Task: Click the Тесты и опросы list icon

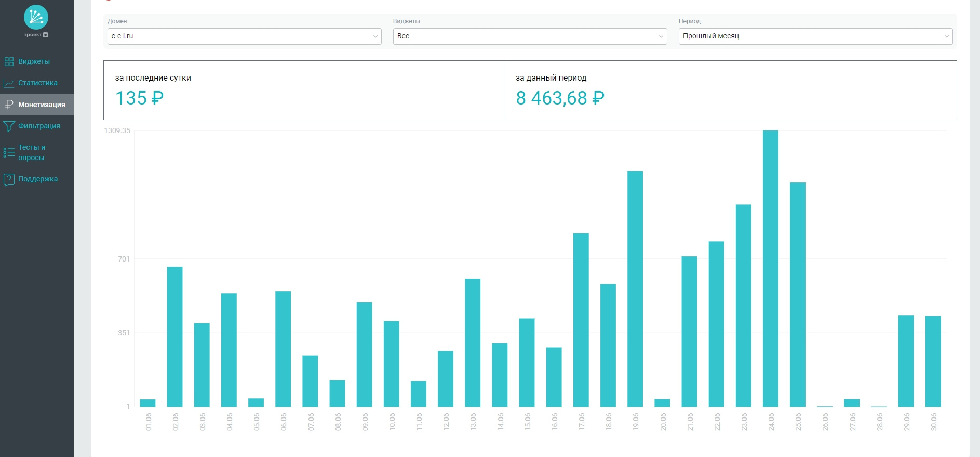Action: click(x=9, y=152)
